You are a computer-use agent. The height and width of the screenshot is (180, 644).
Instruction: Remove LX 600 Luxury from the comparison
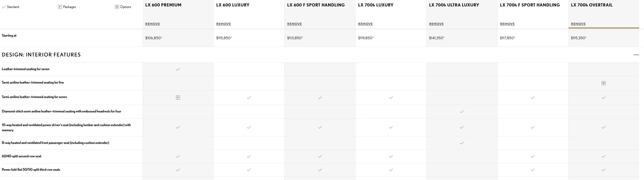[x=223, y=24]
